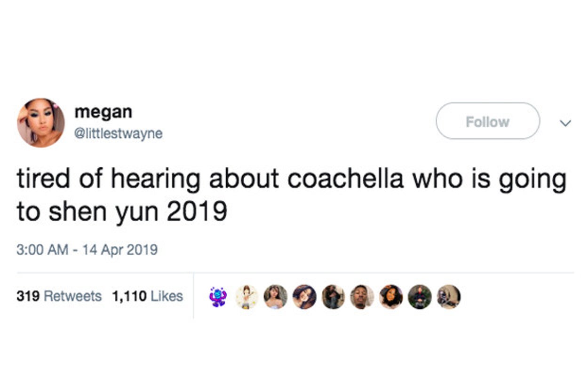Expand the tweet options chevron menu
588x390 pixels.
565,122
